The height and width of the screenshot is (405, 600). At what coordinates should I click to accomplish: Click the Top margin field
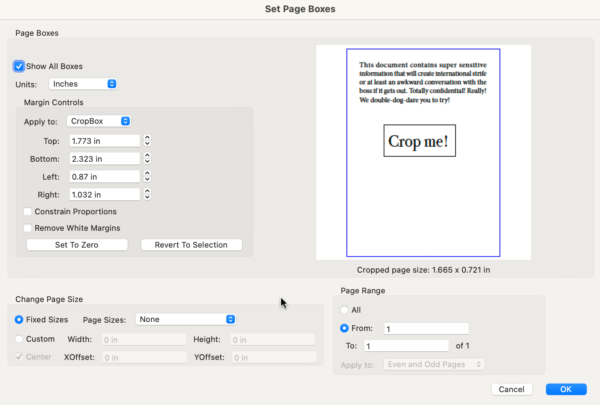point(104,141)
